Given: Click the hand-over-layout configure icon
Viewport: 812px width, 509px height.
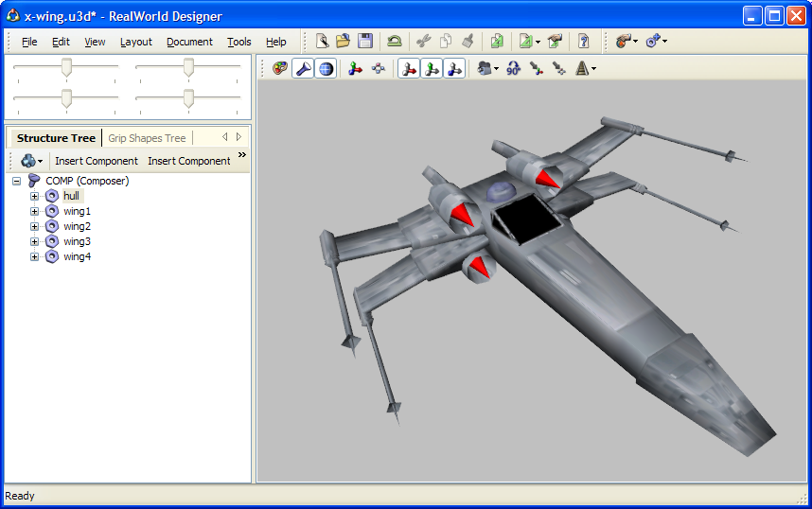Looking at the screenshot, I should click(555, 41).
